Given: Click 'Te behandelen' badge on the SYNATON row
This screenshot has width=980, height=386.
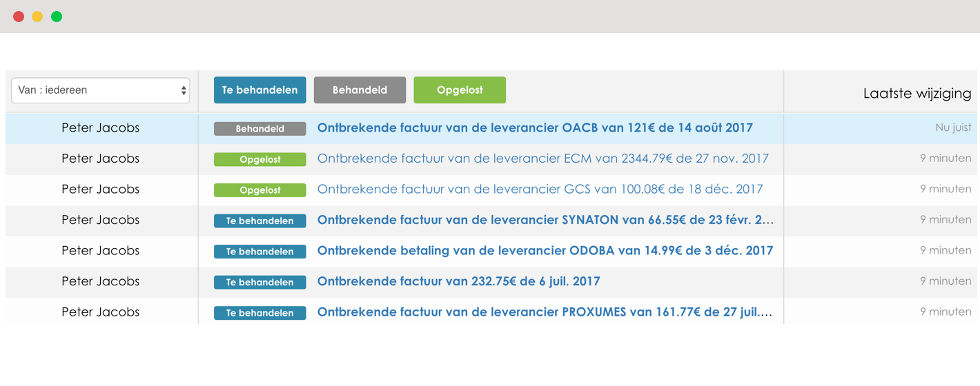Looking at the screenshot, I should point(260,221).
